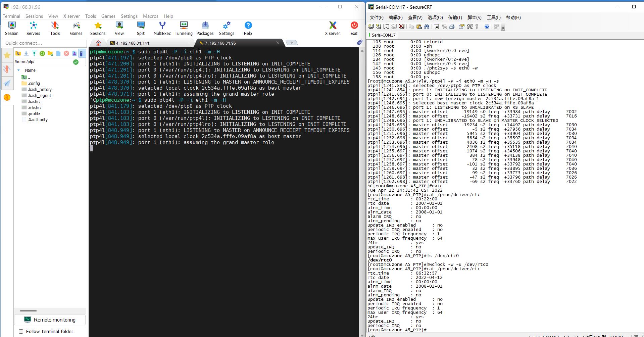Open the Tools icon in MobaXterm toolbar
The width and height of the screenshot is (644, 337).
pyautogui.click(x=55, y=28)
